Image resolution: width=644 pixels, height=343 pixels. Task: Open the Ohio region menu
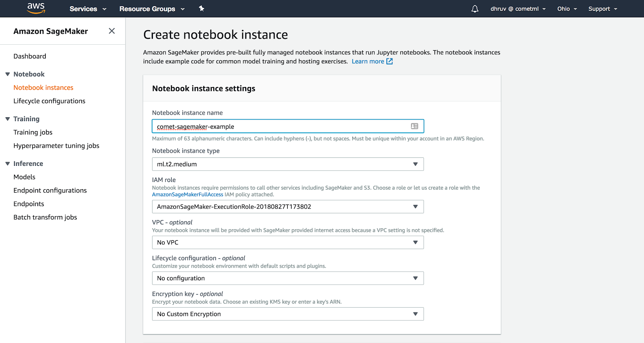[x=567, y=9]
